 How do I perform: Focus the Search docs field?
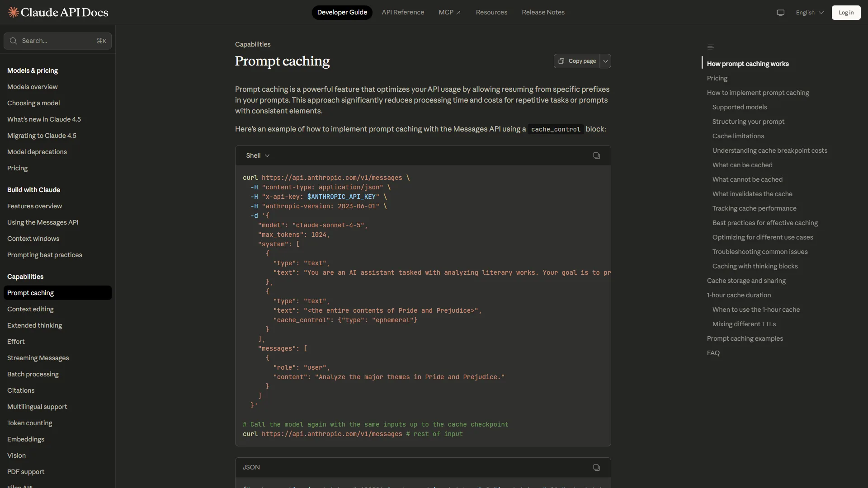[x=57, y=41]
